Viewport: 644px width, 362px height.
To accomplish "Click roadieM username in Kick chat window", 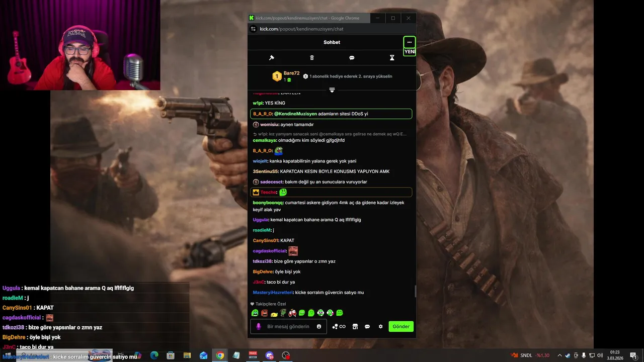I will [x=262, y=230].
